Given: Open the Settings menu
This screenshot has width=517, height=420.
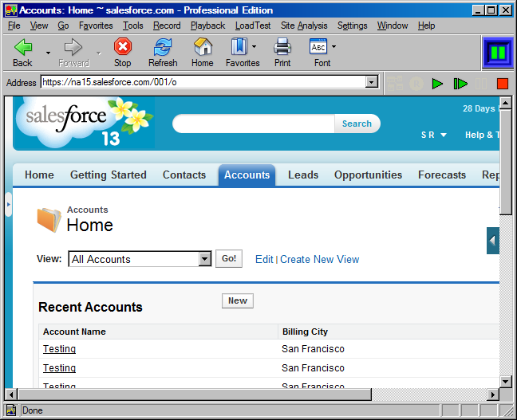Looking at the screenshot, I should (x=352, y=26).
